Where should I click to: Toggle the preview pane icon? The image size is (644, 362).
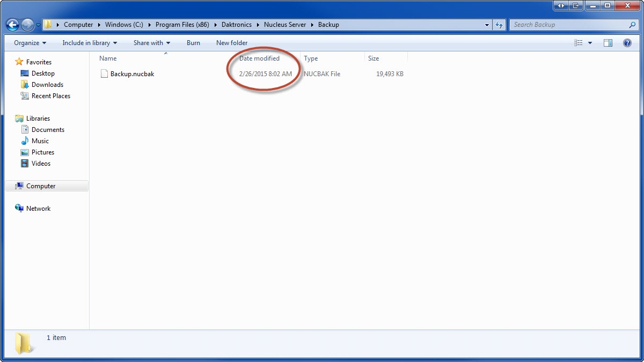tap(608, 43)
